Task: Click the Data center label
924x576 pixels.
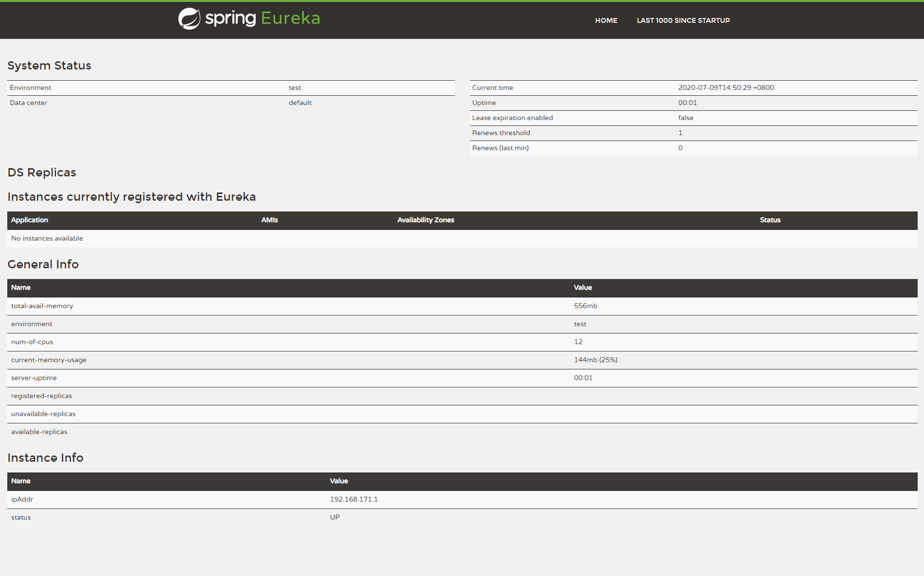Action: coord(28,103)
